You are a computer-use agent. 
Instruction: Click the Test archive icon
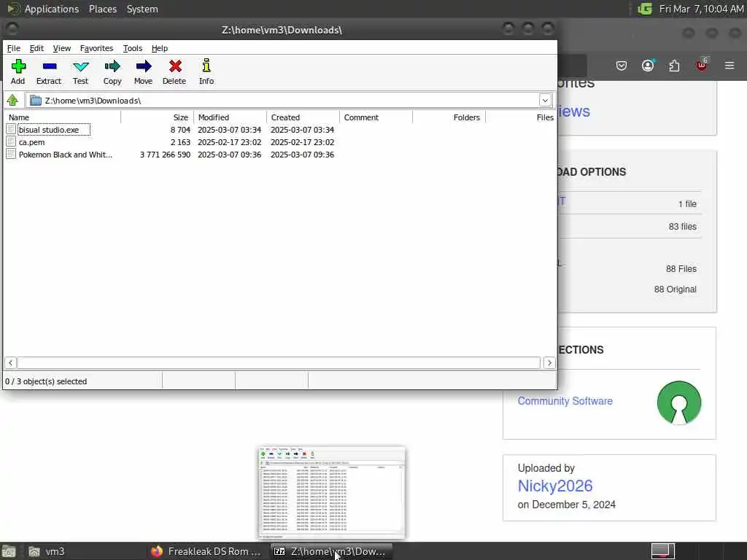click(80, 66)
